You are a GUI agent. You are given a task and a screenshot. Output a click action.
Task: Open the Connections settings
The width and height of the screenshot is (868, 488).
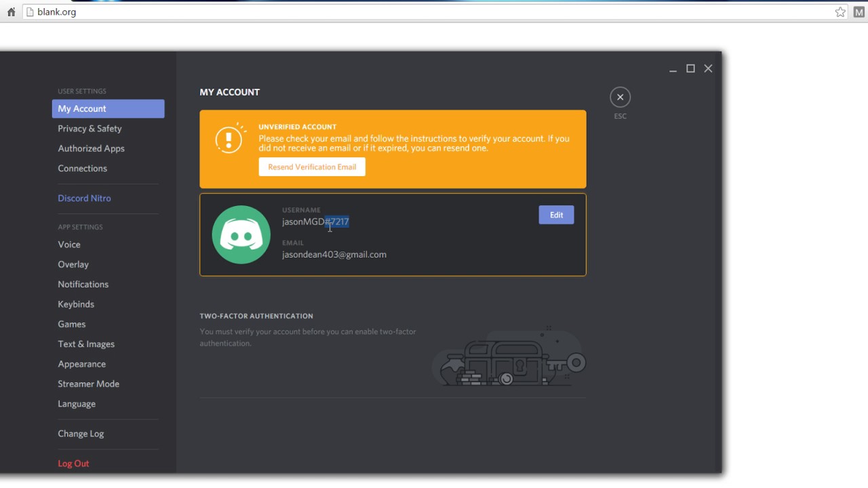coord(82,168)
